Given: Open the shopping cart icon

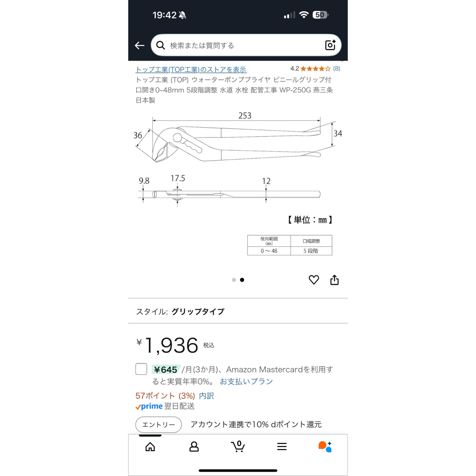Looking at the screenshot, I should pyautogui.click(x=238, y=446).
